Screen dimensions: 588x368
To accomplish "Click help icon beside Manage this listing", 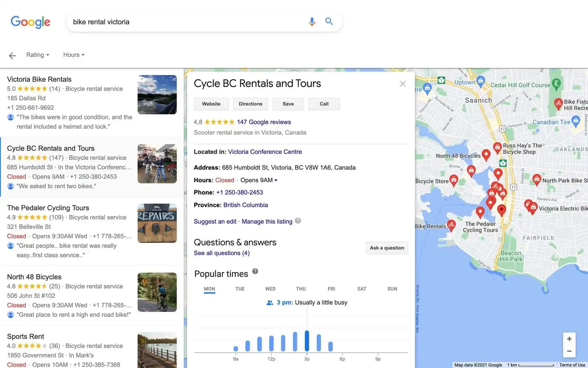I will (298, 221).
